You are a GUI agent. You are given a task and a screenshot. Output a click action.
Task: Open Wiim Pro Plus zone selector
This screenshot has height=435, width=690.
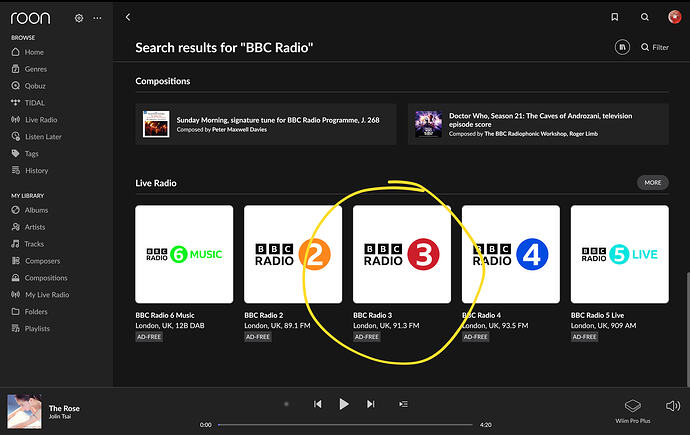coord(633,411)
